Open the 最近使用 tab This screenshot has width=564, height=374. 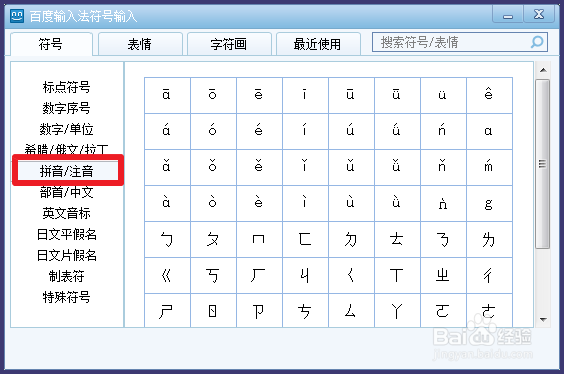pos(318,44)
